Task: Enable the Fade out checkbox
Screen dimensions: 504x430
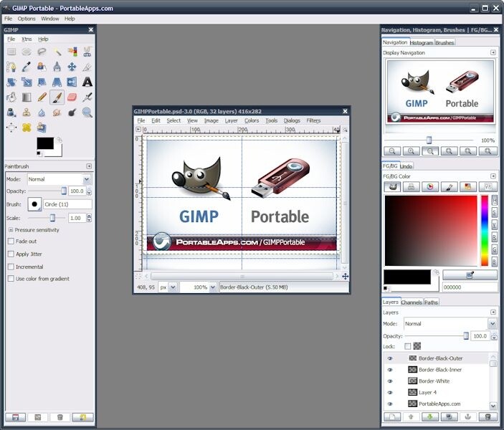Action: coord(11,242)
